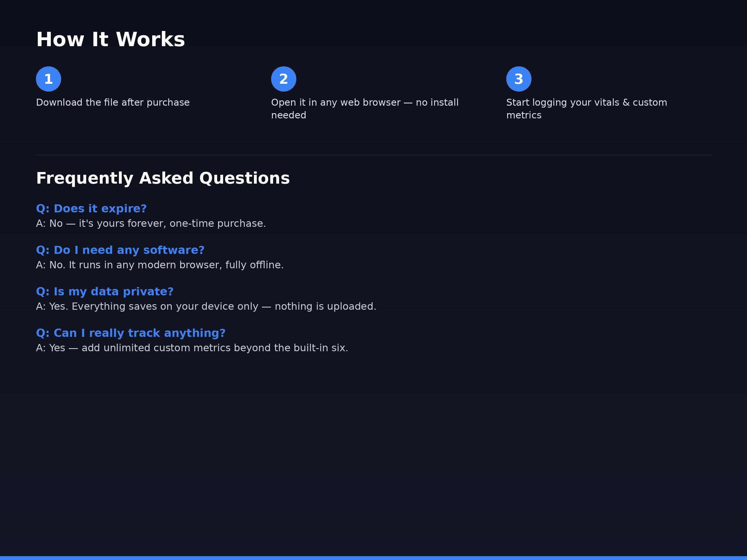
Task: Select the question 'Q: Does it expire?'
Action: pos(91,209)
